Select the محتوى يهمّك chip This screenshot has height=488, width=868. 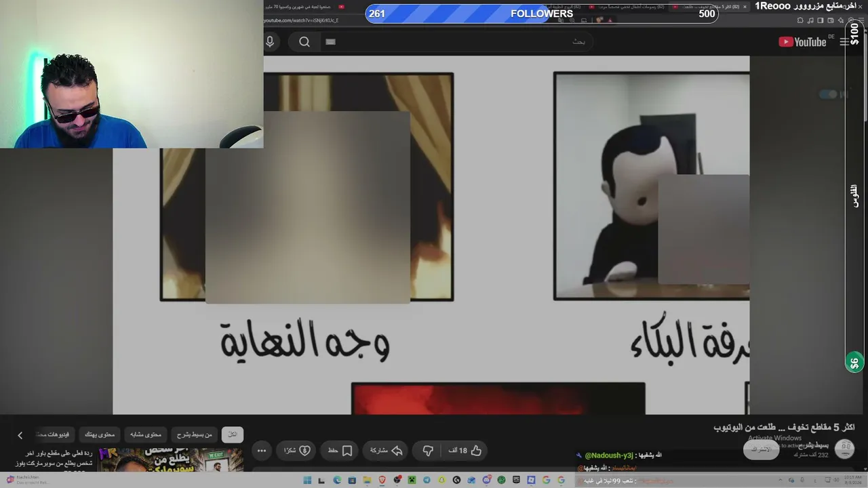click(100, 434)
